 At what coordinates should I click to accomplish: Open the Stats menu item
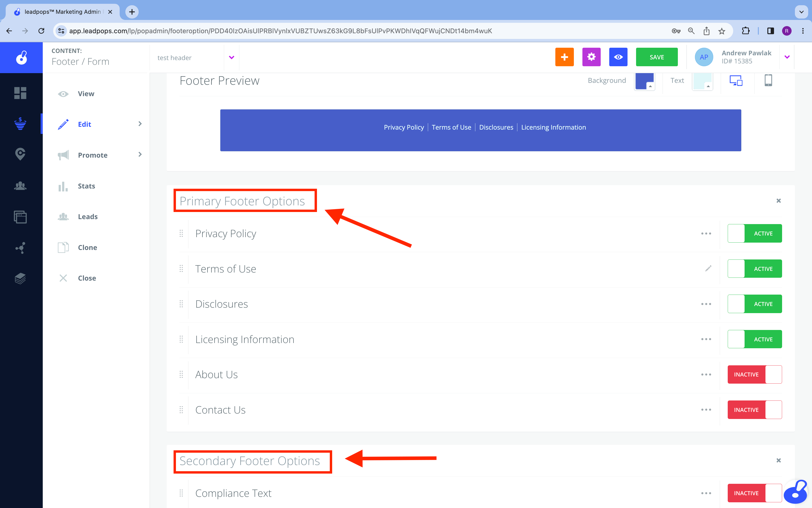(x=86, y=186)
